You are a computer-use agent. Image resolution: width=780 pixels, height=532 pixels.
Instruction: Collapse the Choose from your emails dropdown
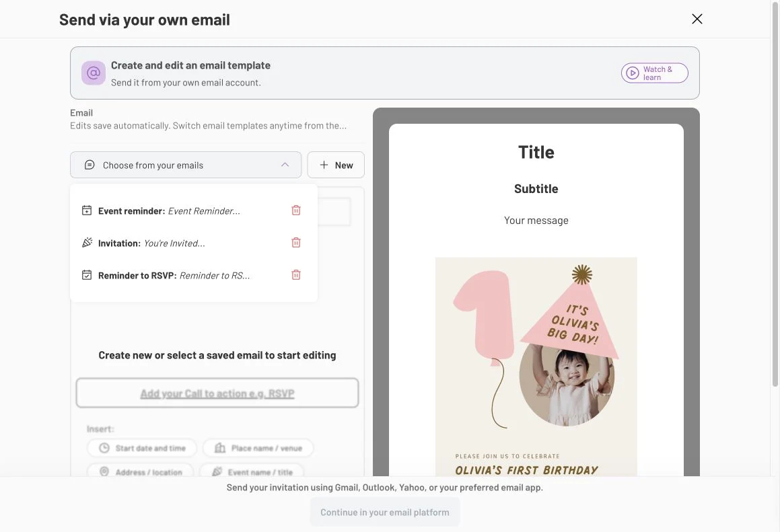click(186, 165)
